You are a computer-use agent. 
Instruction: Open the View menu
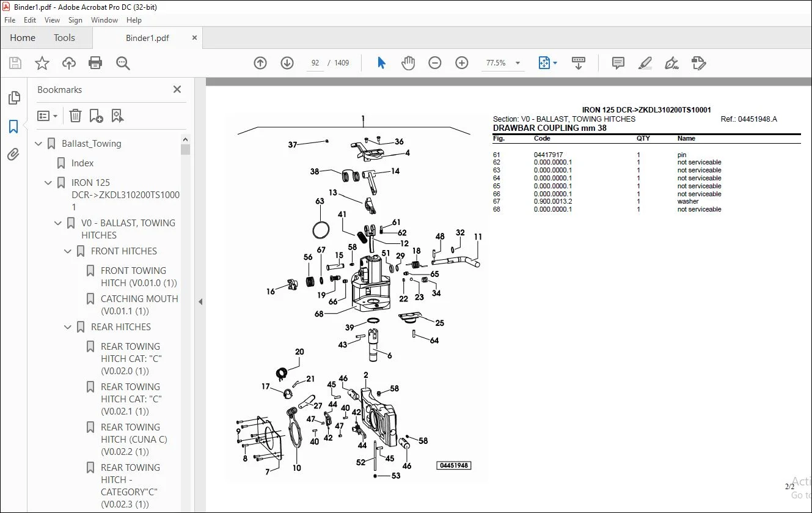click(53, 20)
